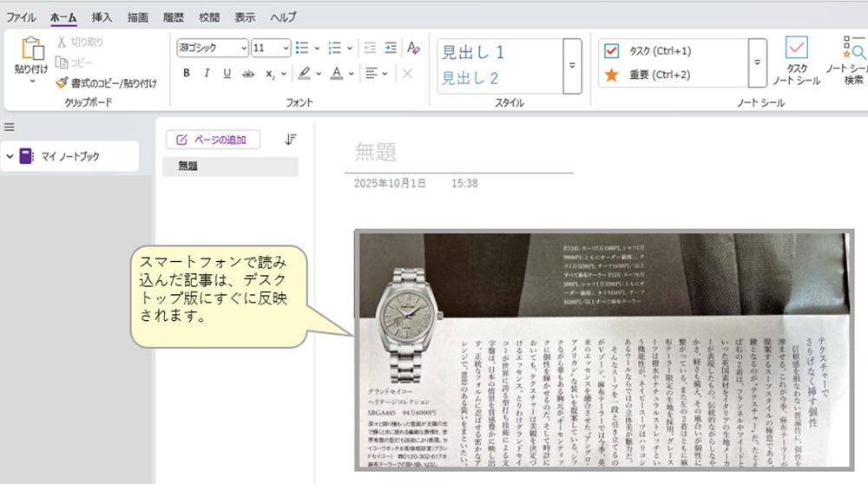Click the タスク ノートシール button

(796, 62)
